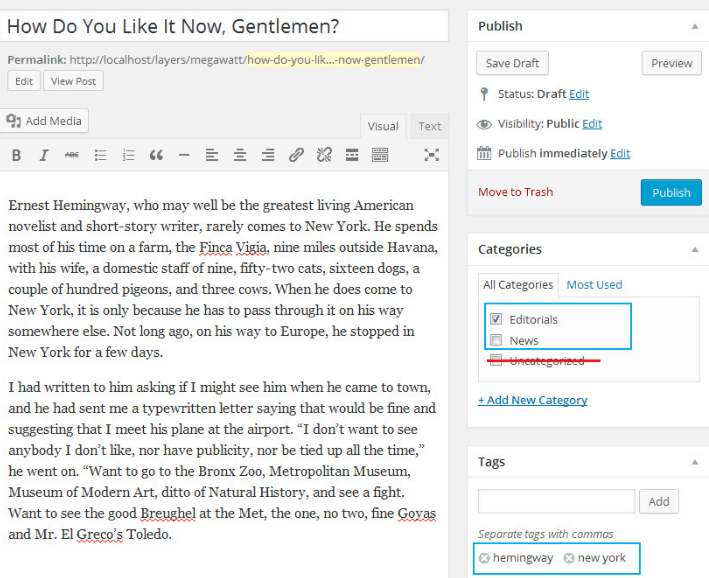Screen dimensions: 709x578
Task: Toggle bold formatting in editor toolbar
Action: pos(16,155)
